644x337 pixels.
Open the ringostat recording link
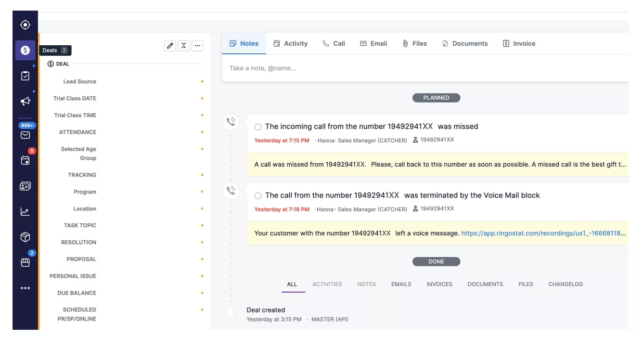[543, 233]
